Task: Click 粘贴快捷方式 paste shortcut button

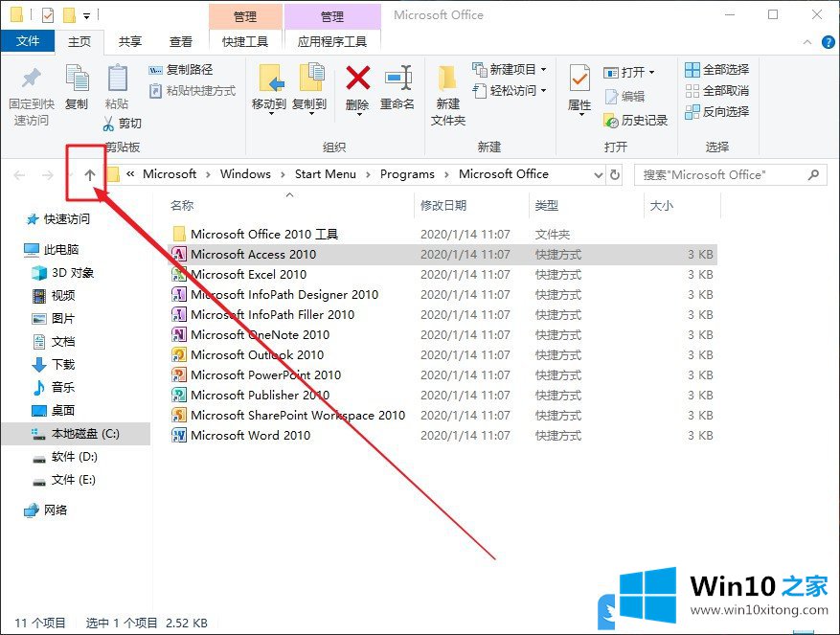Action: tap(193, 91)
